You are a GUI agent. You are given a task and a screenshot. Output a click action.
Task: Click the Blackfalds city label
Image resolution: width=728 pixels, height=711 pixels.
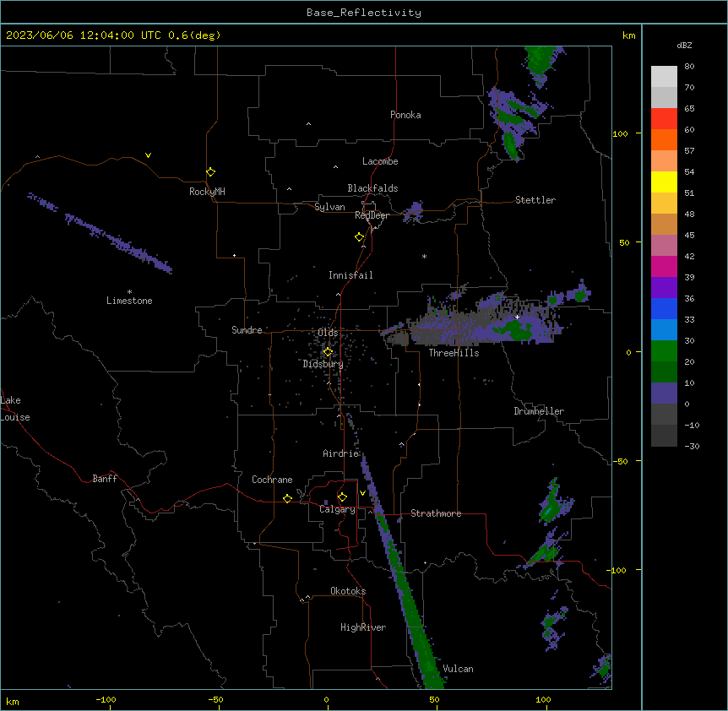[372, 188]
